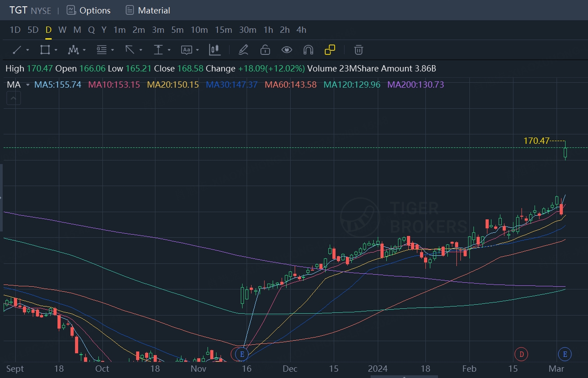Screen dimensions: 588x378
Task: Select the brush drawing tool
Action: click(x=243, y=49)
